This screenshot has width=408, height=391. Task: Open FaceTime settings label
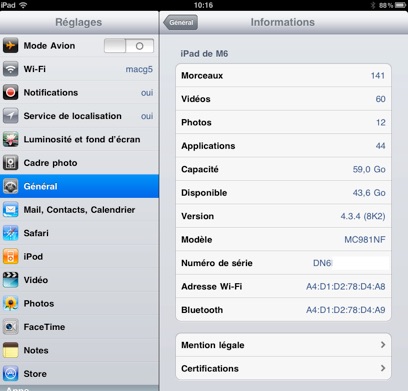tap(44, 327)
